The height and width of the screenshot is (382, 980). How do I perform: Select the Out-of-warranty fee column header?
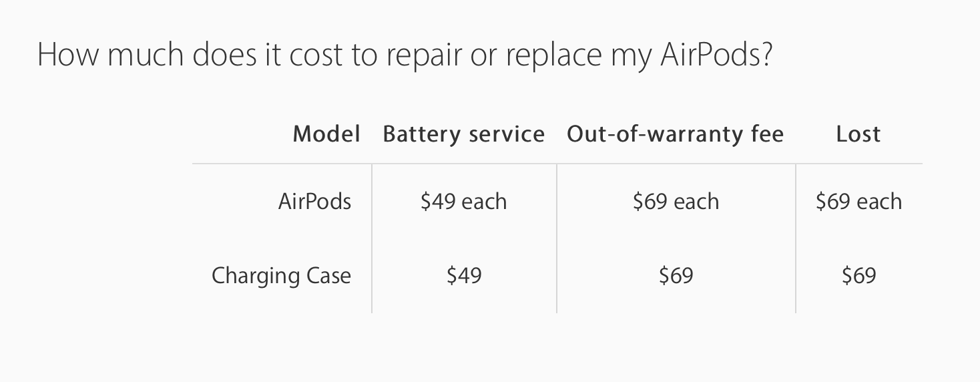(x=676, y=134)
